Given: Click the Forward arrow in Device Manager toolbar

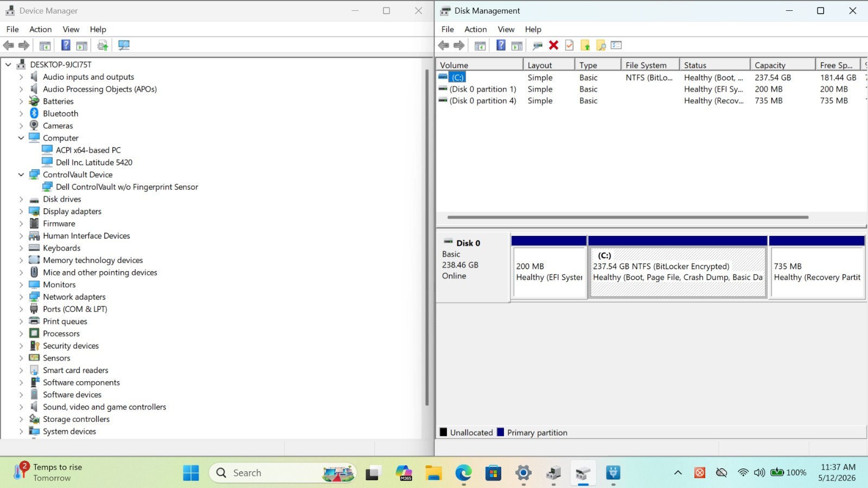Looking at the screenshot, I should coord(24,46).
